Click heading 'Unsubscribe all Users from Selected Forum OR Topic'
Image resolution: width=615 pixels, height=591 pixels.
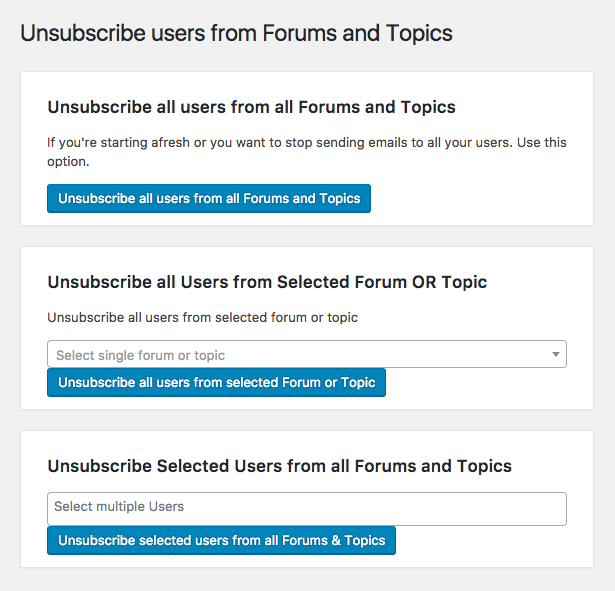point(267,282)
